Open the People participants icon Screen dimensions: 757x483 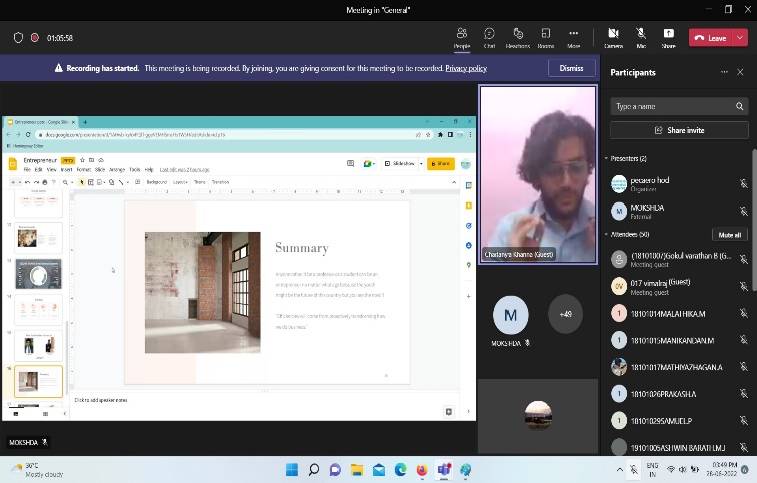pos(461,37)
